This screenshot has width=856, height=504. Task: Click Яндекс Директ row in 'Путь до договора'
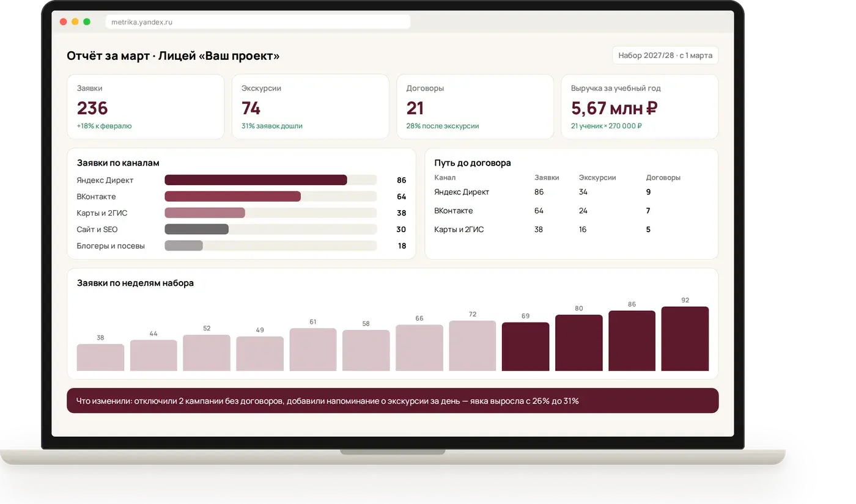[x=571, y=192]
